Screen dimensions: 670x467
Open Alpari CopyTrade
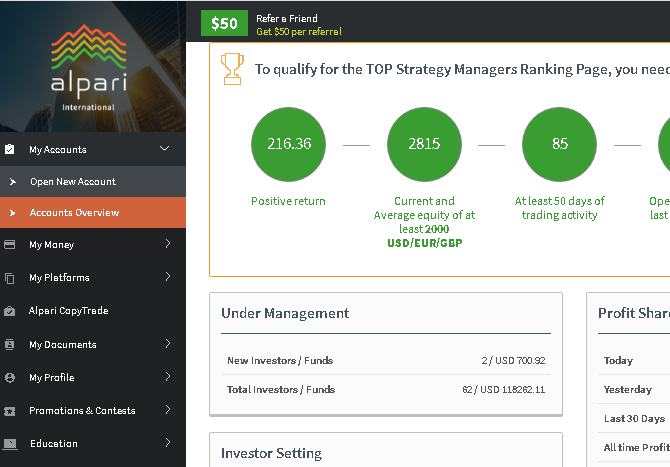click(x=93, y=311)
